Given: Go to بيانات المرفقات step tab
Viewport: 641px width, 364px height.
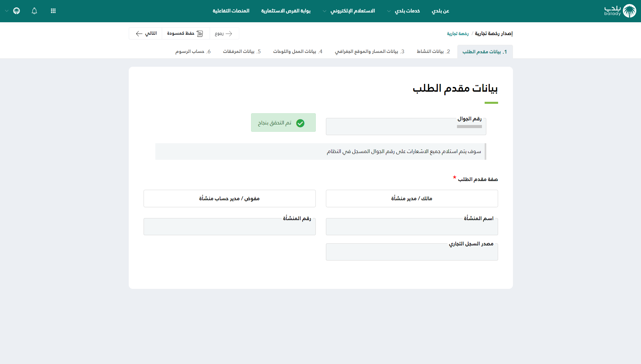Looking at the screenshot, I should pyautogui.click(x=242, y=52).
